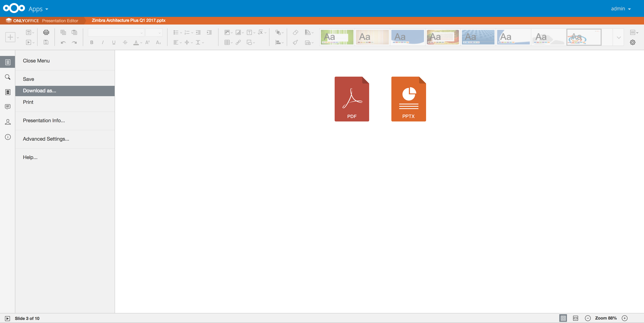Image resolution: width=644 pixels, height=323 pixels.
Task: Zoom out using the minus icon
Action: (x=588, y=318)
